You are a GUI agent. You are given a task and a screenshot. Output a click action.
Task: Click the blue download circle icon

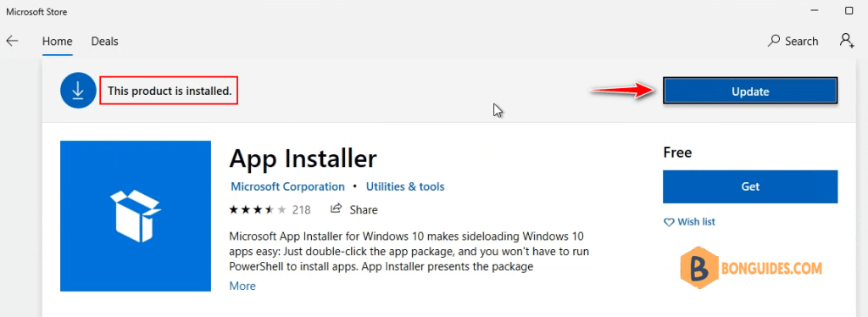point(78,90)
